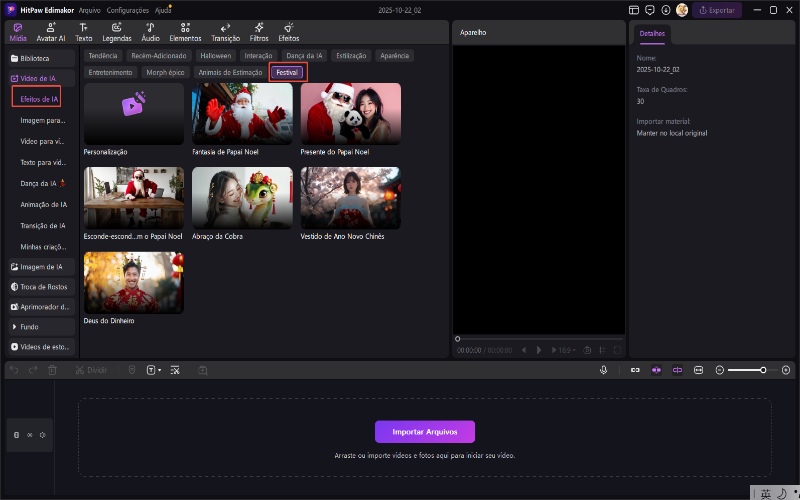Viewport: 800px width, 500px height.
Task: Open the Avatar AI panel
Action: [51, 31]
